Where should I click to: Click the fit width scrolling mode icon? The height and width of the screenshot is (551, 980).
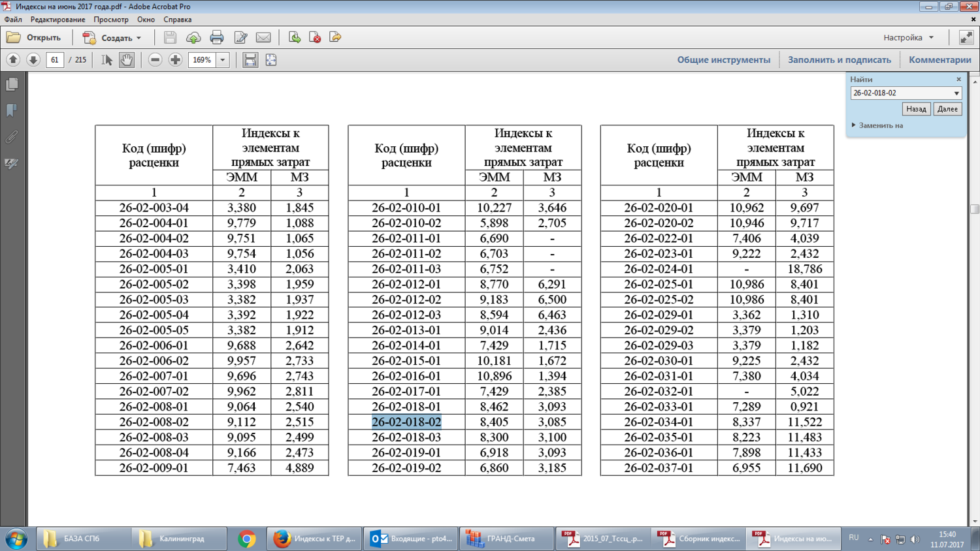(x=250, y=60)
